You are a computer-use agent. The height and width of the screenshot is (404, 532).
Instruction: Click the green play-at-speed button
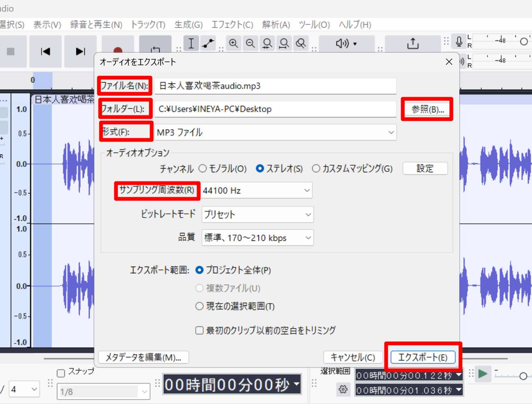(x=483, y=374)
